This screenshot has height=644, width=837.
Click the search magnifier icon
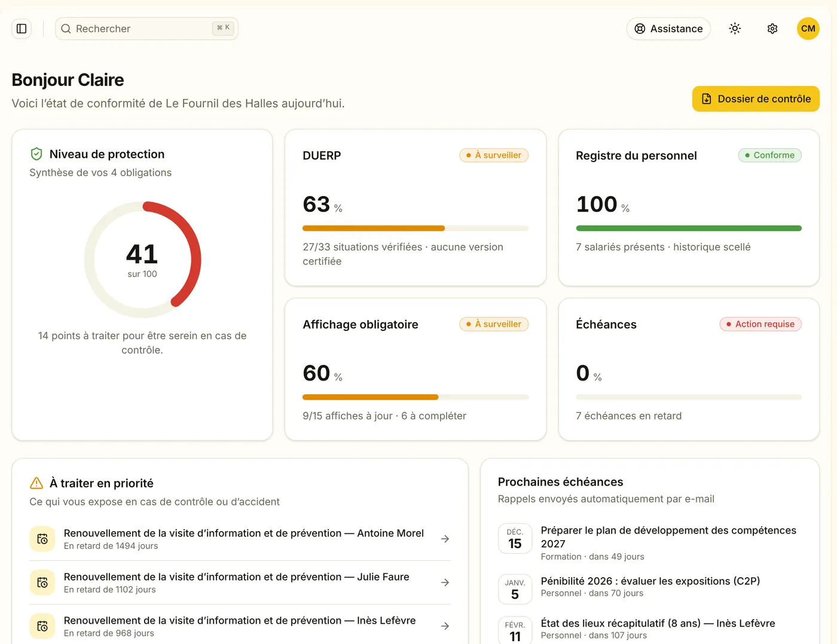click(x=66, y=29)
